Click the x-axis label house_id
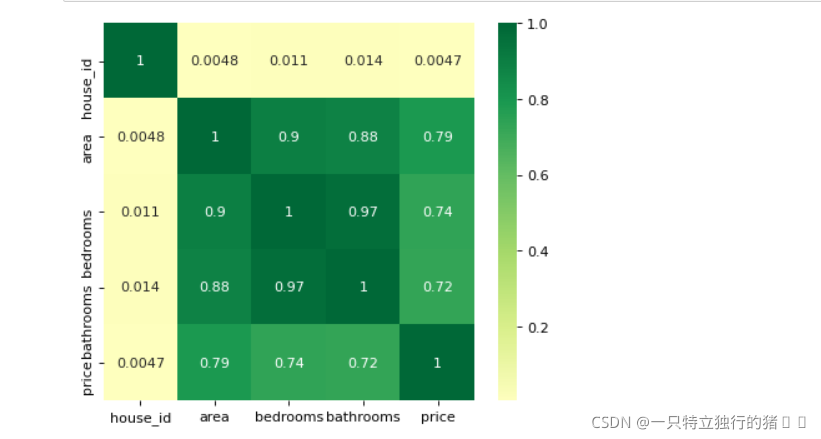 coord(140,418)
